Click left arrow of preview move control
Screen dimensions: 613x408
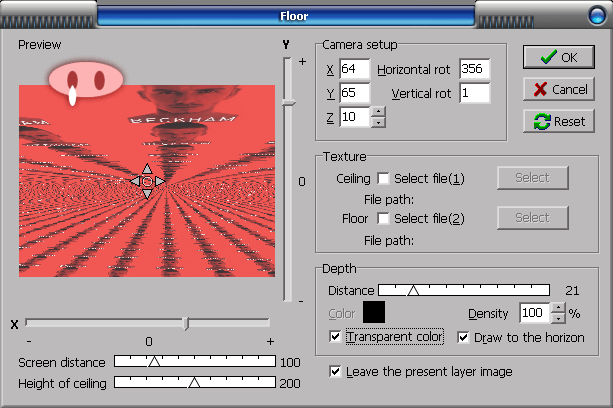click(135, 181)
